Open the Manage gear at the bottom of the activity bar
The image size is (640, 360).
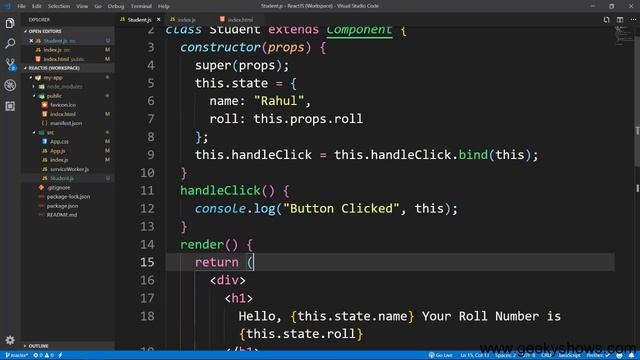(10, 340)
